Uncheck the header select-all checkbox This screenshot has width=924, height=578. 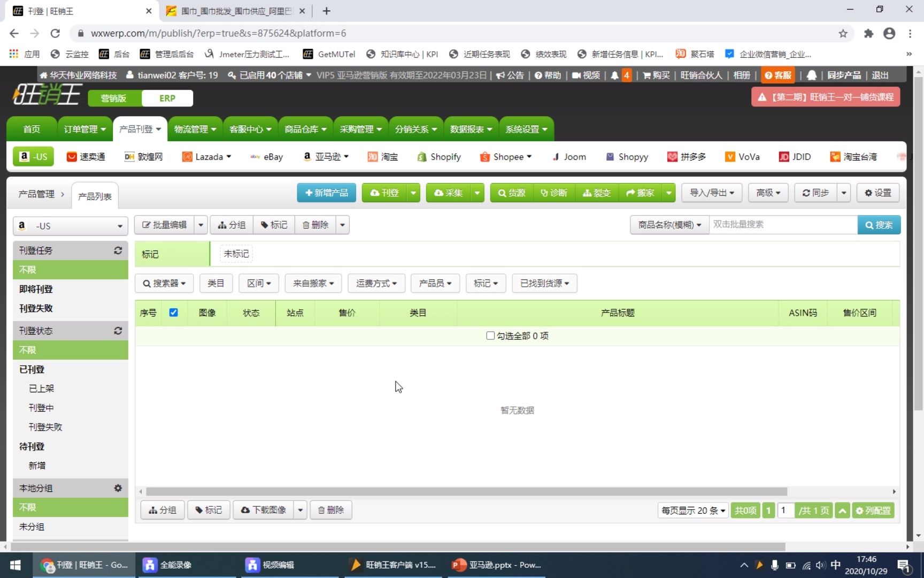173,313
